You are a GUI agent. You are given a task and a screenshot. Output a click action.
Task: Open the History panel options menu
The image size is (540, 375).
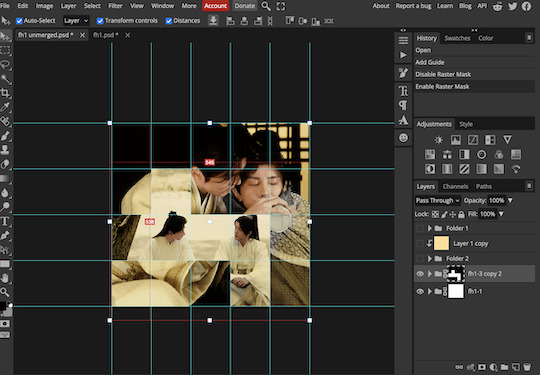click(529, 38)
